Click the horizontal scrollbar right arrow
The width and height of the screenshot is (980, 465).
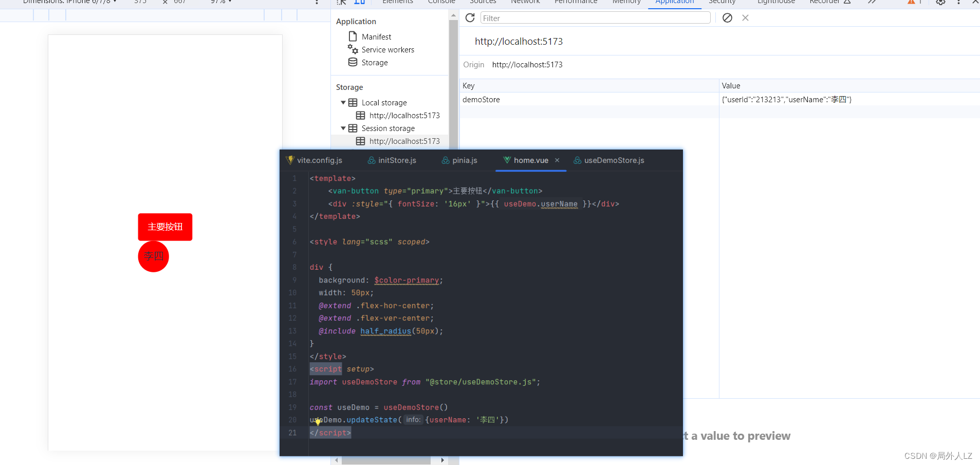pos(442,460)
